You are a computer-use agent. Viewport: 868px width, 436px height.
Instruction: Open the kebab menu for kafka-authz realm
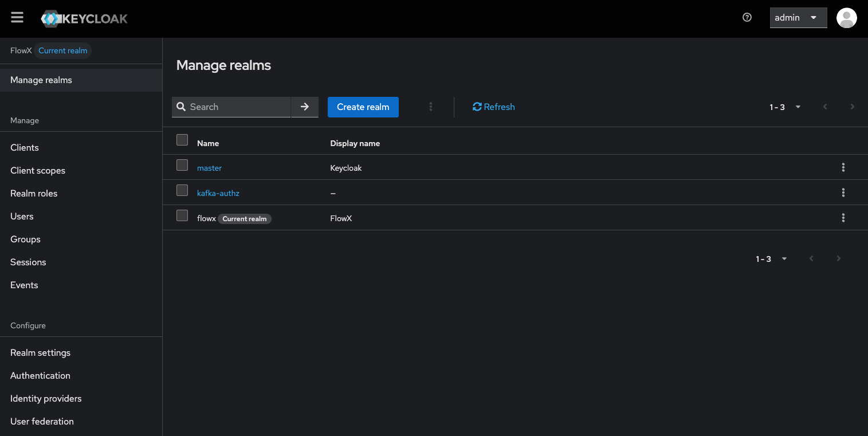tap(843, 193)
